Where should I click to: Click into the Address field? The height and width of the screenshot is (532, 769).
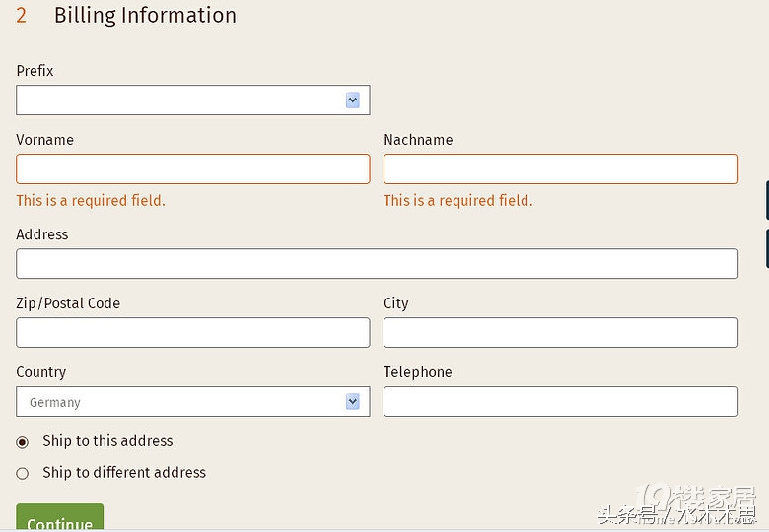tap(377, 264)
